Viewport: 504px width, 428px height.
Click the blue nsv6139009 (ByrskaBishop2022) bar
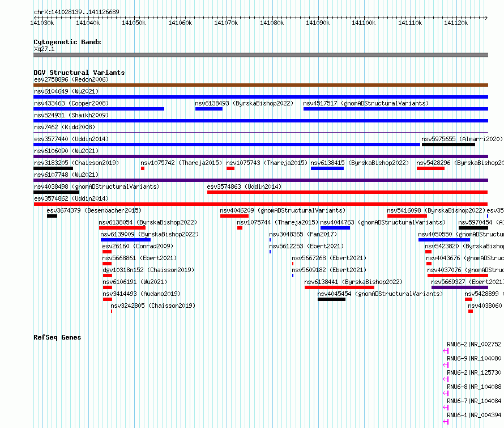point(126,240)
